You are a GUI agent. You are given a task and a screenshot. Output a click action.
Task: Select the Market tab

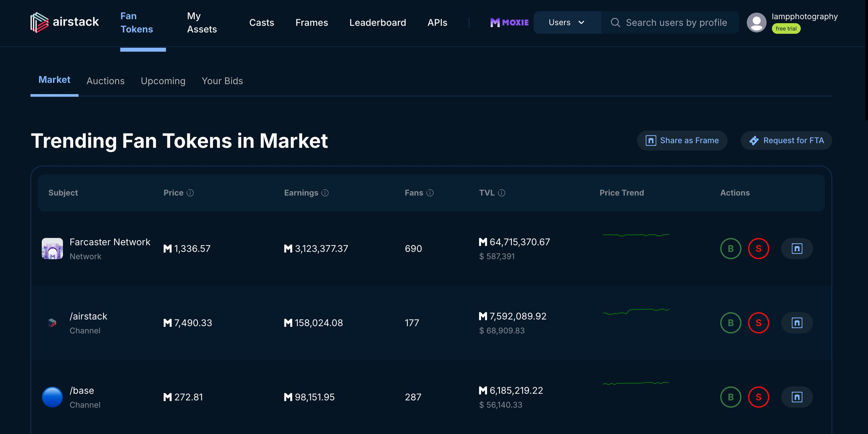click(x=54, y=80)
